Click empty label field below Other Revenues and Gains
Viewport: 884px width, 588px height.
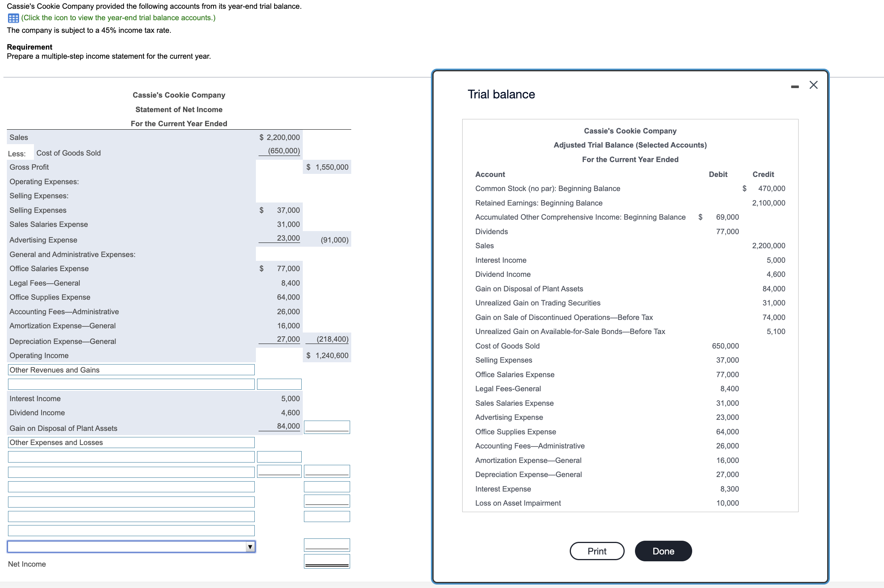coord(131,384)
